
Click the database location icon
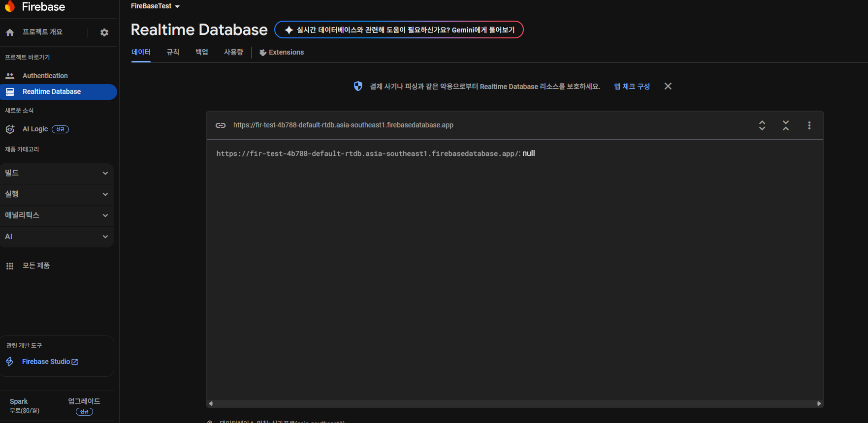point(210,422)
